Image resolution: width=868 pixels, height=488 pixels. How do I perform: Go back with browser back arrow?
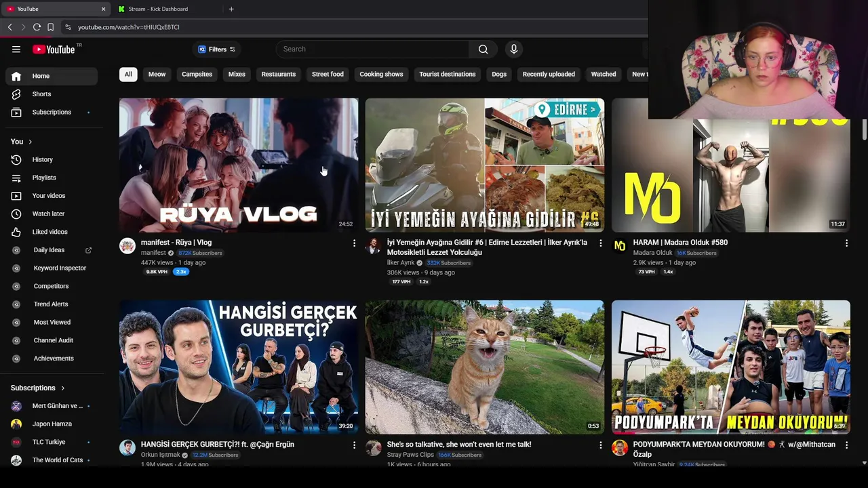[9, 27]
